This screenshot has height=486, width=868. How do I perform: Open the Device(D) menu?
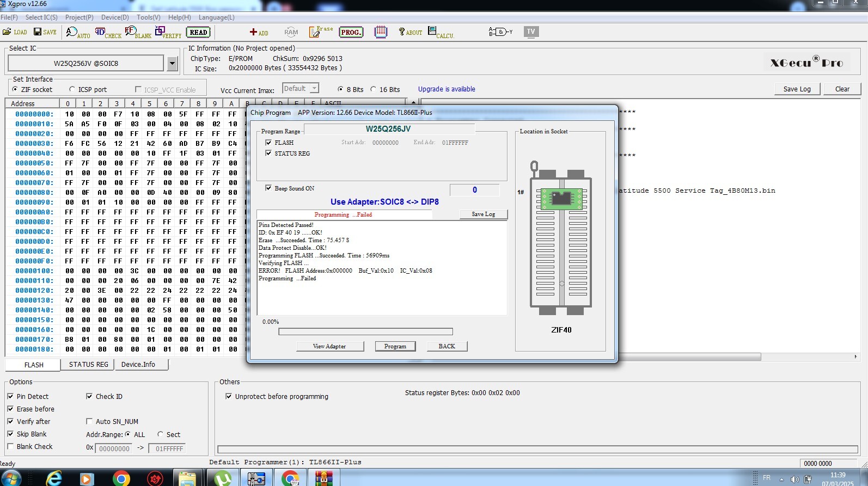pos(115,17)
